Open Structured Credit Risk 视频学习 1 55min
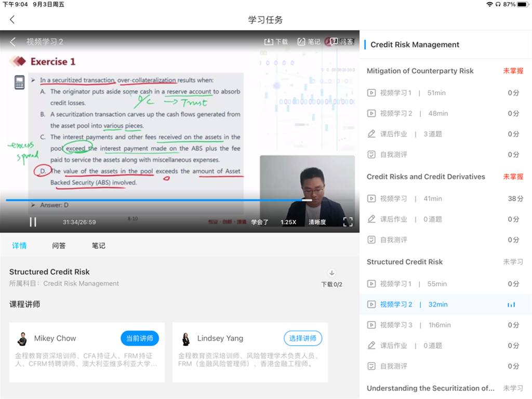This screenshot has width=532, height=399. pyautogui.click(x=445, y=284)
